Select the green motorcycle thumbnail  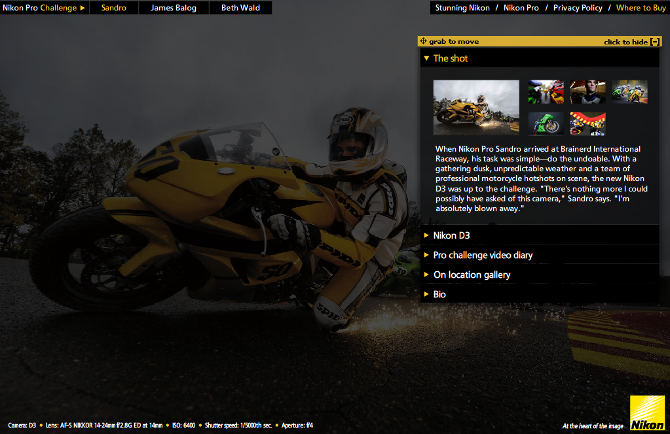546,124
